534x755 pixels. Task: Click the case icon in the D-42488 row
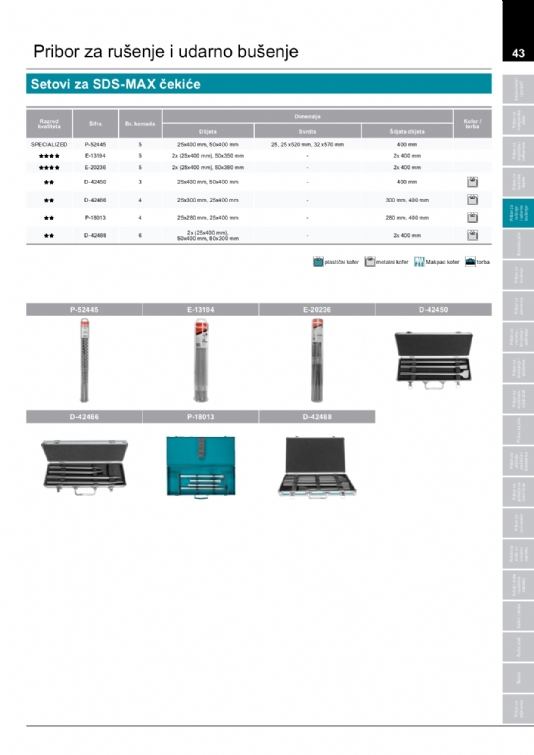(x=472, y=235)
